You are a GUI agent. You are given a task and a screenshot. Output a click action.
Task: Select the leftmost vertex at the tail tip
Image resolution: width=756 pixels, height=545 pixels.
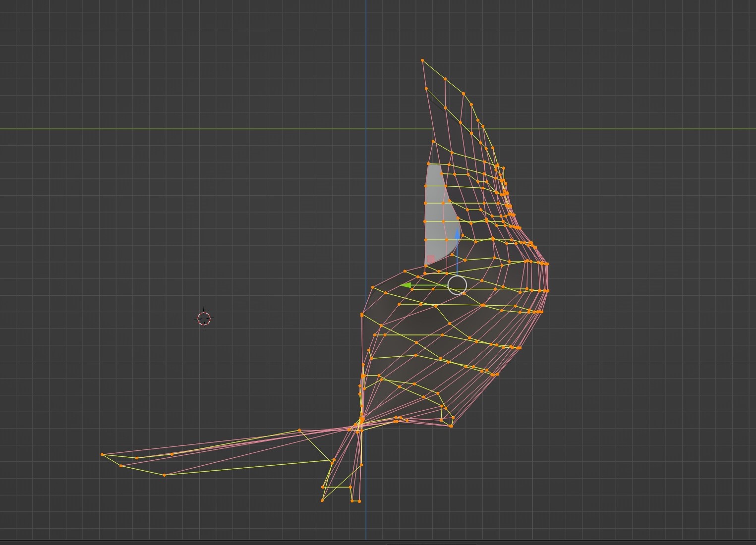102,454
